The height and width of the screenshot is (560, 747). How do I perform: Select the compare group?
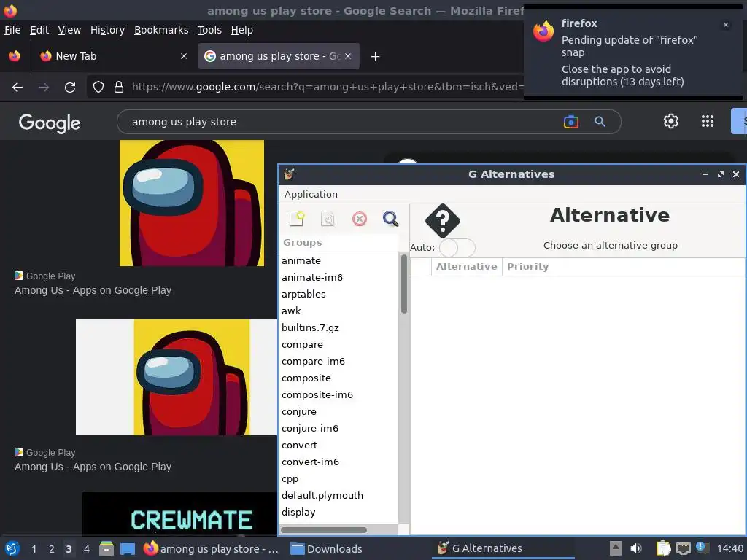pyautogui.click(x=302, y=344)
